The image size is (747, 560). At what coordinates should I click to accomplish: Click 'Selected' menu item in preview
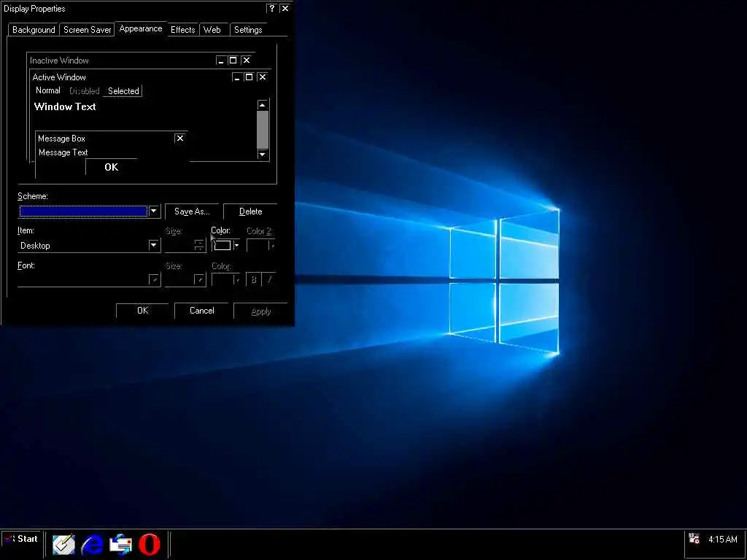pos(123,91)
